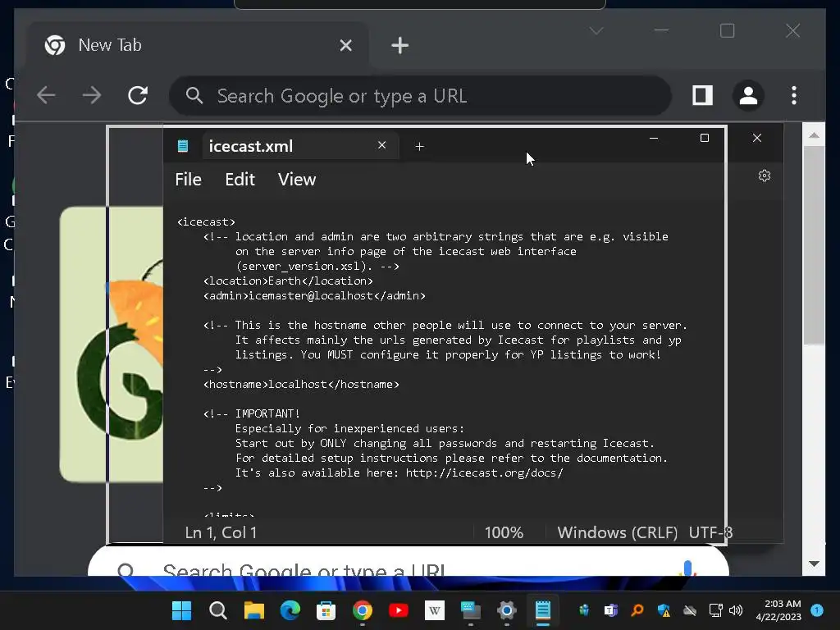Open YouTube app from taskbar
840x630 pixels.
398,610
